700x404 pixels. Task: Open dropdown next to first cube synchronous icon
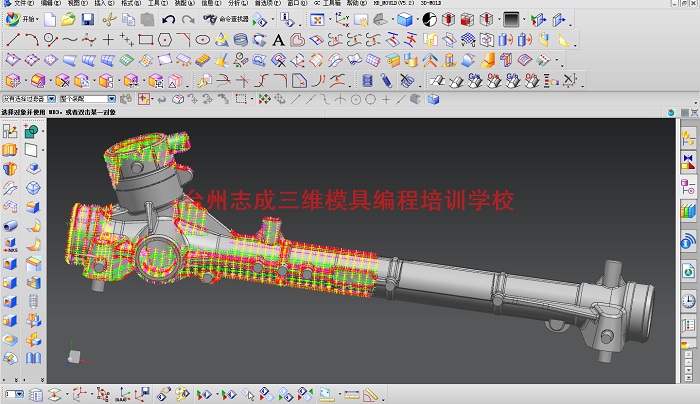25,81
